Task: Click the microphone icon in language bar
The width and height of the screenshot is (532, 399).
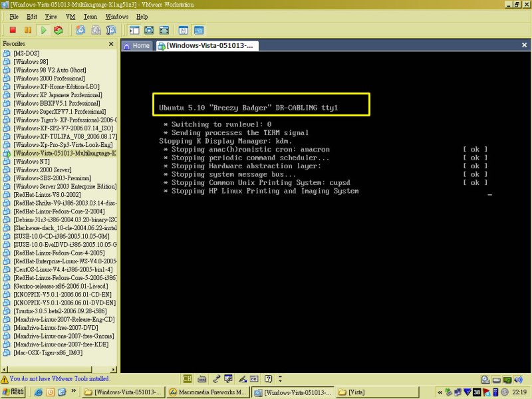Action: coord(217,378)
